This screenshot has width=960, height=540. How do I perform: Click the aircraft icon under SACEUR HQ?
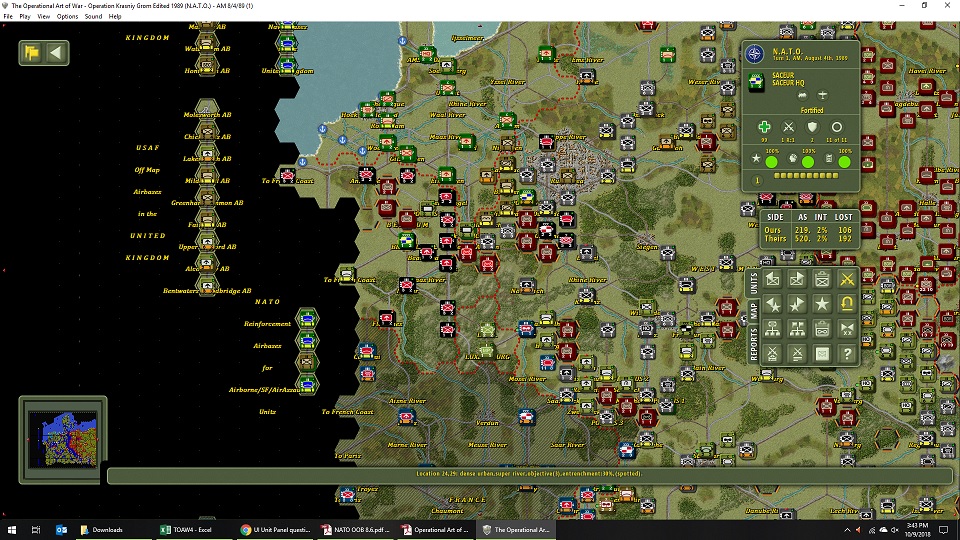coord(822,96)
